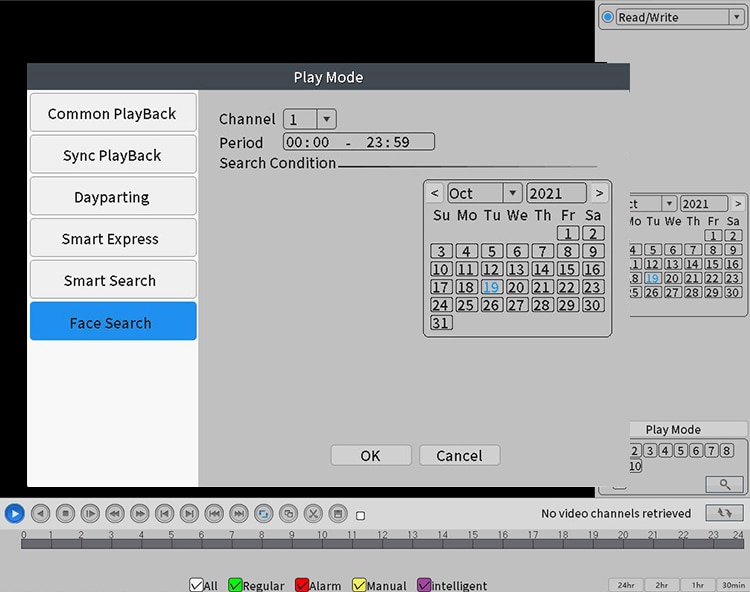Click the save backup disk icon
The width and height of the screenshot is (750, 592).
(x=338, y=514)
